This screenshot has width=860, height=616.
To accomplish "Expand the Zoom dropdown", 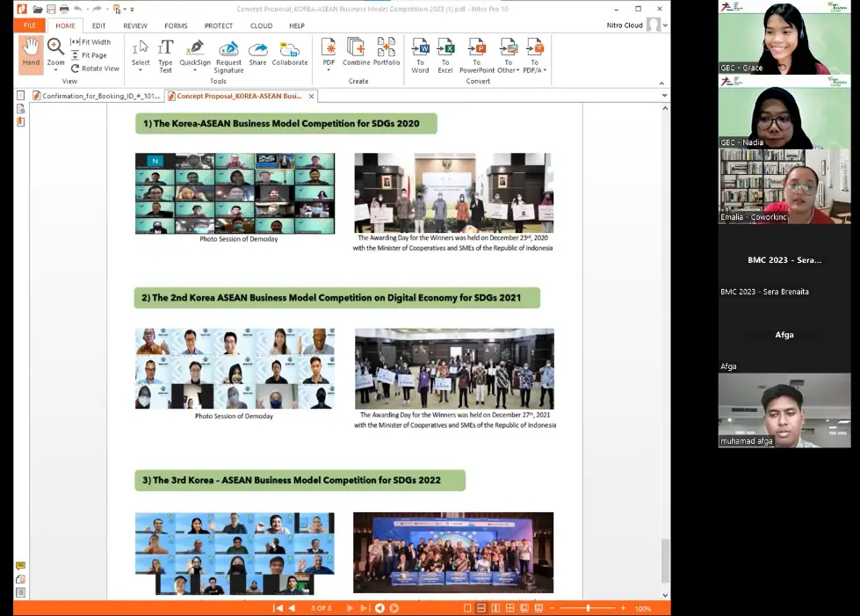I will 55,69.
